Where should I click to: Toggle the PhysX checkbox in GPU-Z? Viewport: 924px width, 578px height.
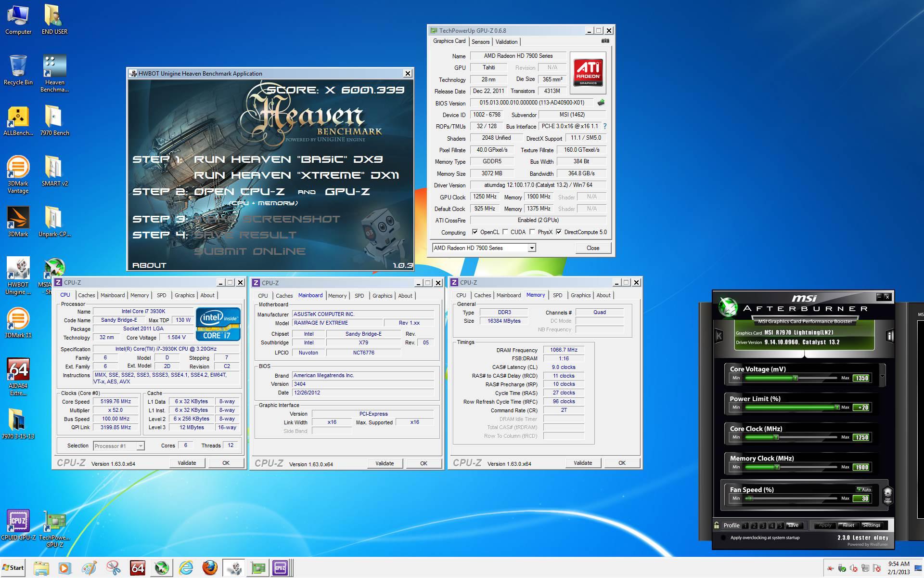point(532,232)
